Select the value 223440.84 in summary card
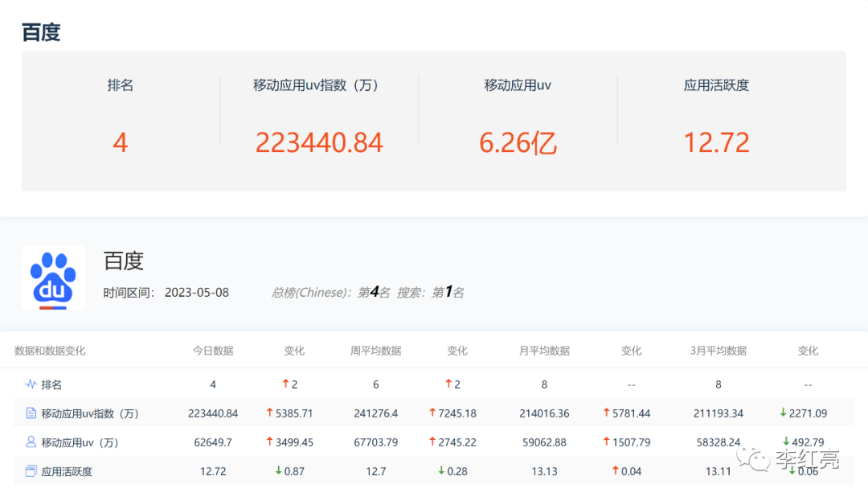 tap(319, 142)
